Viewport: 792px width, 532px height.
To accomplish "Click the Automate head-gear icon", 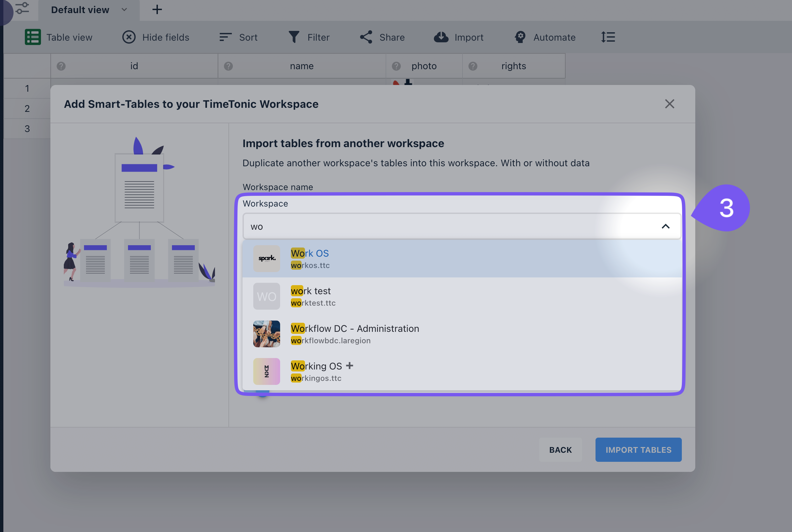I will coord(520,37).
